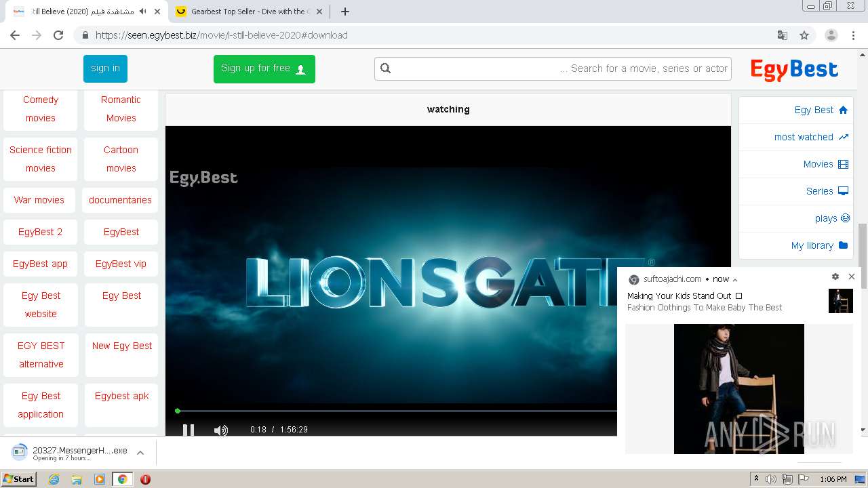Click the notification ad image
Viewport: 868px width, 488px height.
739,389
